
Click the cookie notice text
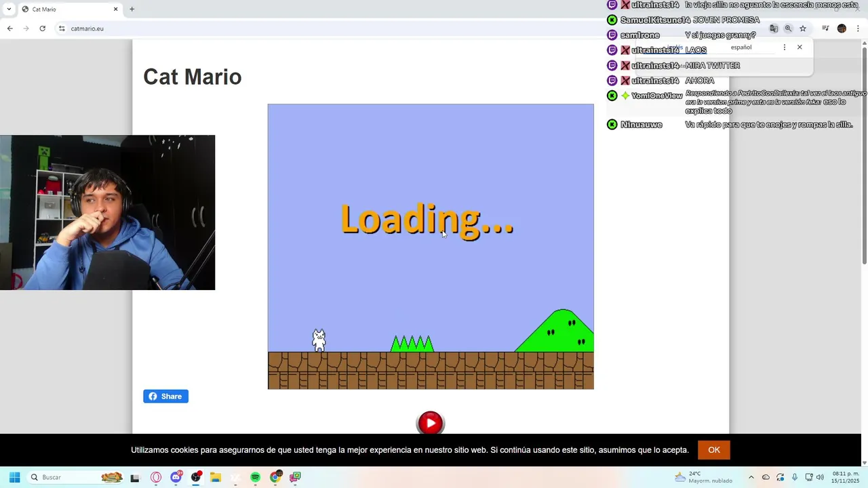410,450
